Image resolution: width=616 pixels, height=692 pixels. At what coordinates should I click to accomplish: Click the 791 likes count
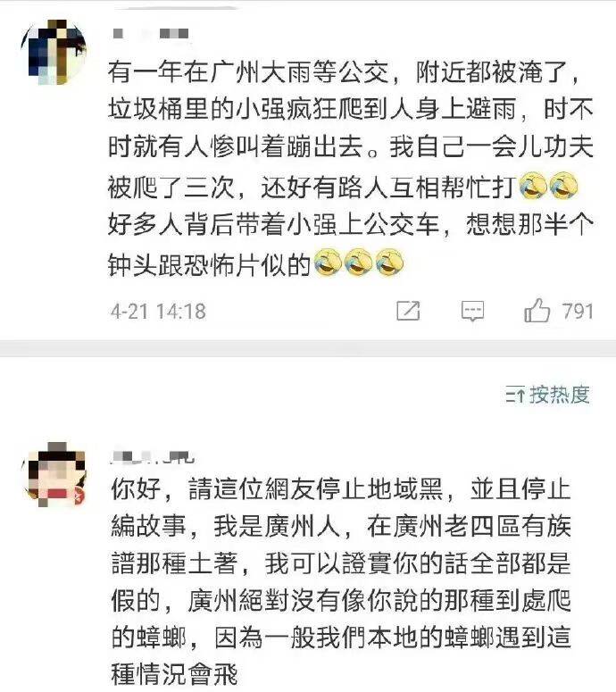tap(578, 311)
